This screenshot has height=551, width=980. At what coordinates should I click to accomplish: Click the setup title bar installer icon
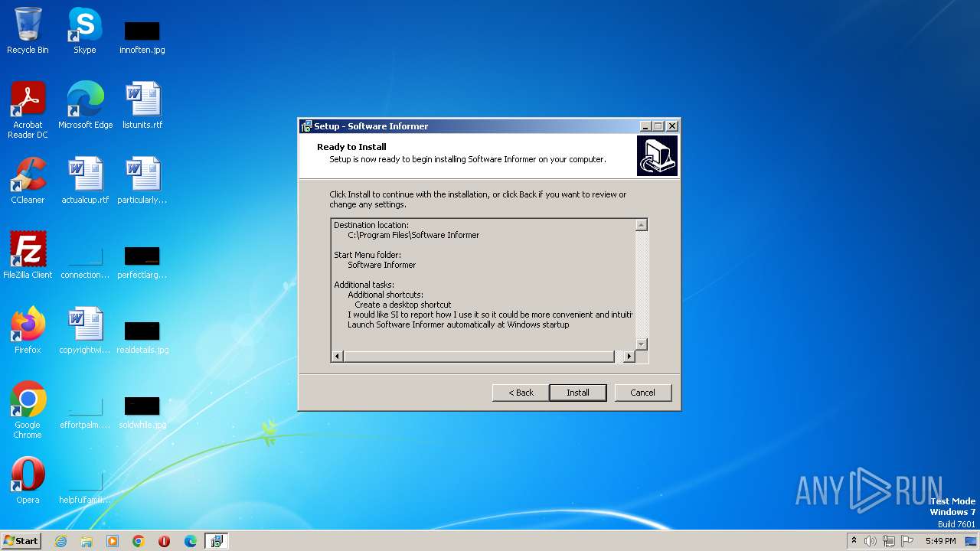(306, 126)
